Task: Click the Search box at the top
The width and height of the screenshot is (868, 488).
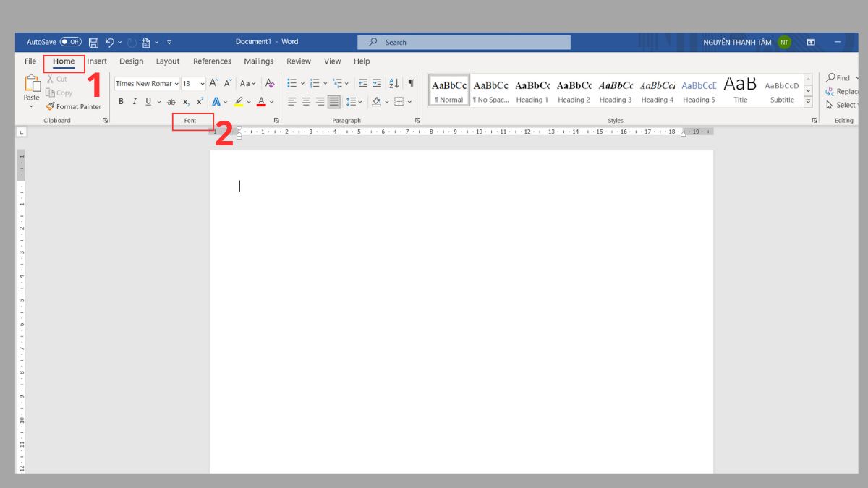Action: (x=463, y=42)
